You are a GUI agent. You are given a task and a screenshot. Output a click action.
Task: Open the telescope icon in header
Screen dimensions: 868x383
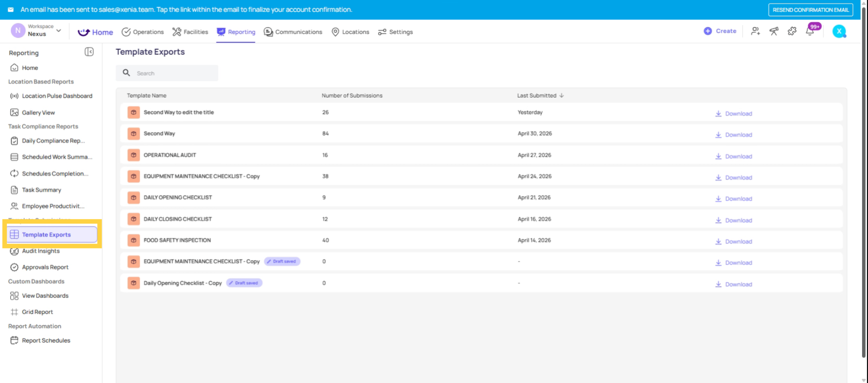[774, 31]
